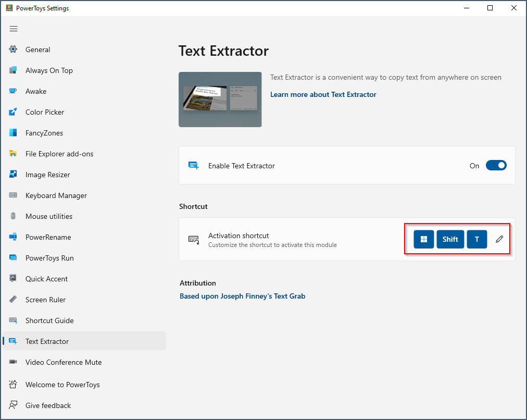Click the Text Extractor preview thumbnail image
The width and height of the screenshot is (527, 420).
pos(220,100)
